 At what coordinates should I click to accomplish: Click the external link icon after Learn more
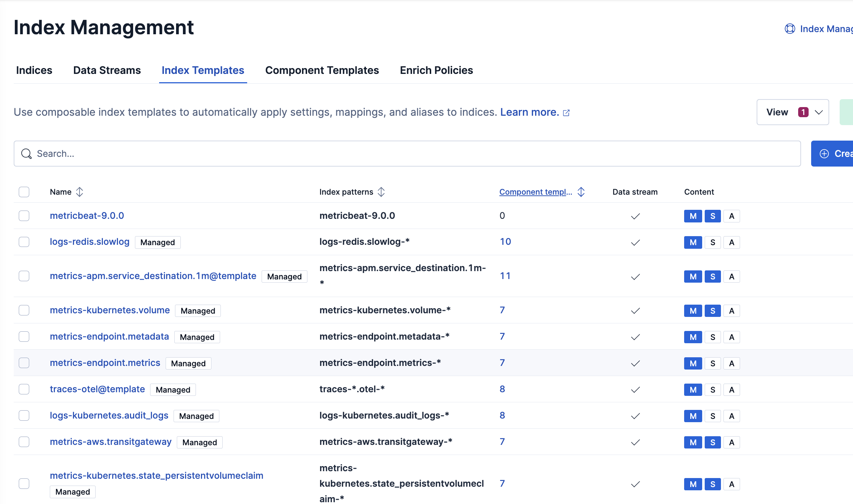(567, 113)
